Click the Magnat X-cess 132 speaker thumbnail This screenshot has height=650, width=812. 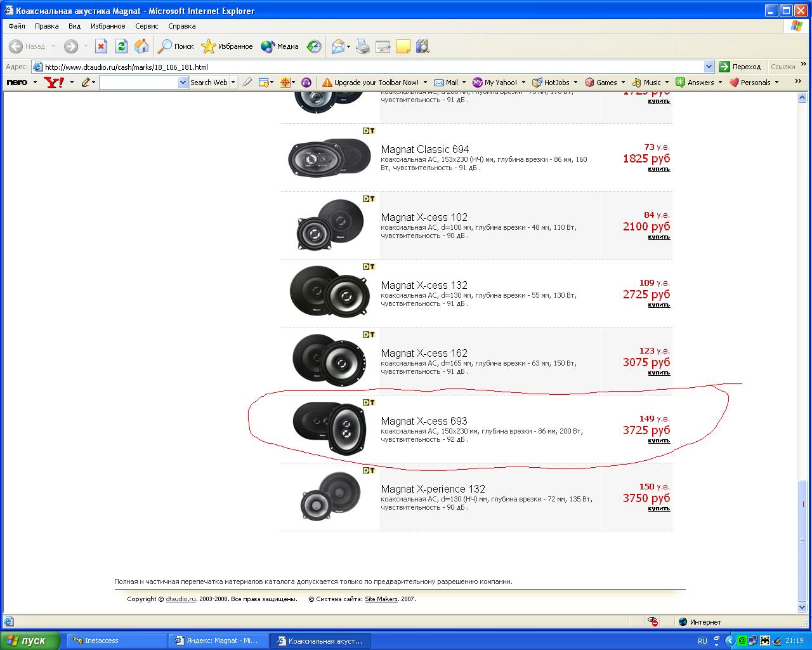(329, 292)
